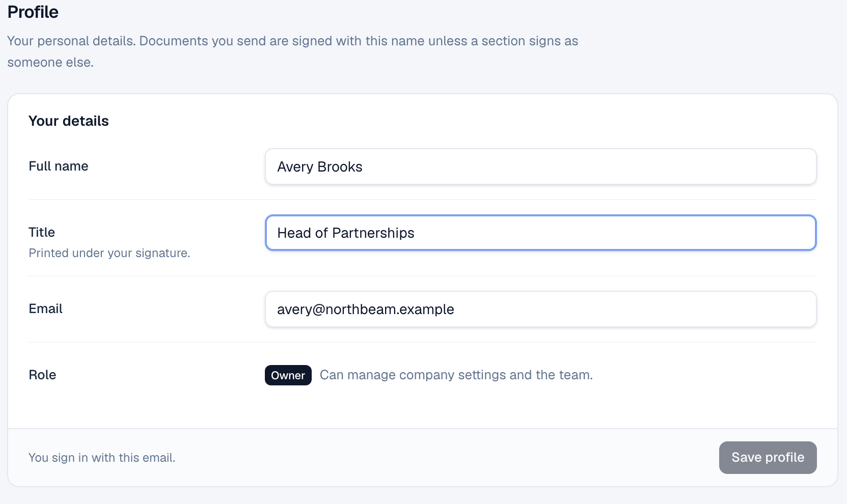Click the Title field label
Screen dimensions: 847x504
[x=42, y=232]
